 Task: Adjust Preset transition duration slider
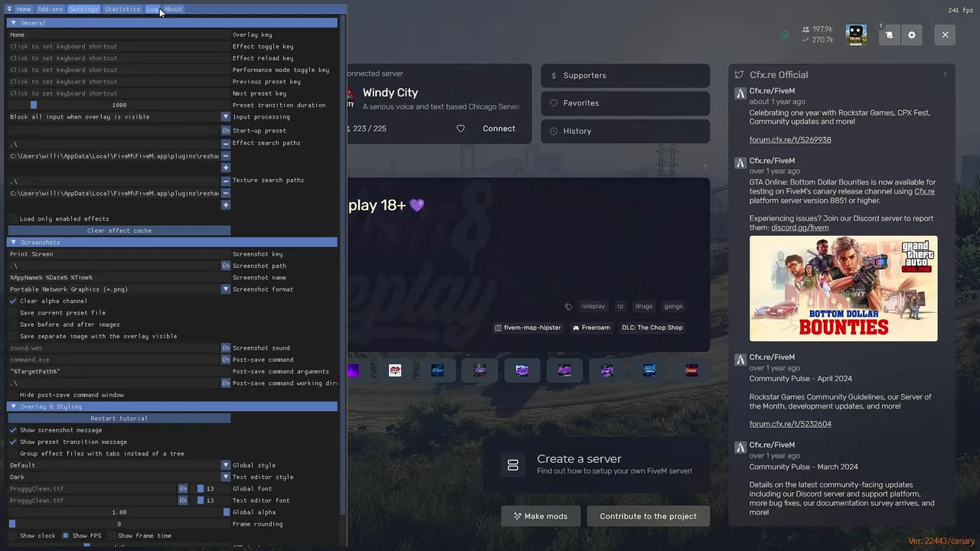pyautogui.click(x=119, y=105)
